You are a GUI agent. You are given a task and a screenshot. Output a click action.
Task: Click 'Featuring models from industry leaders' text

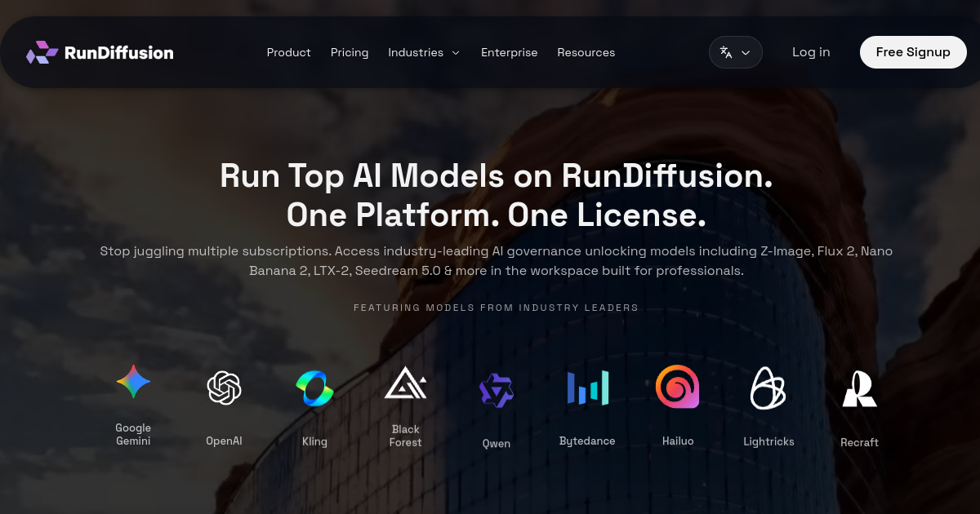[x=496, y=308]
